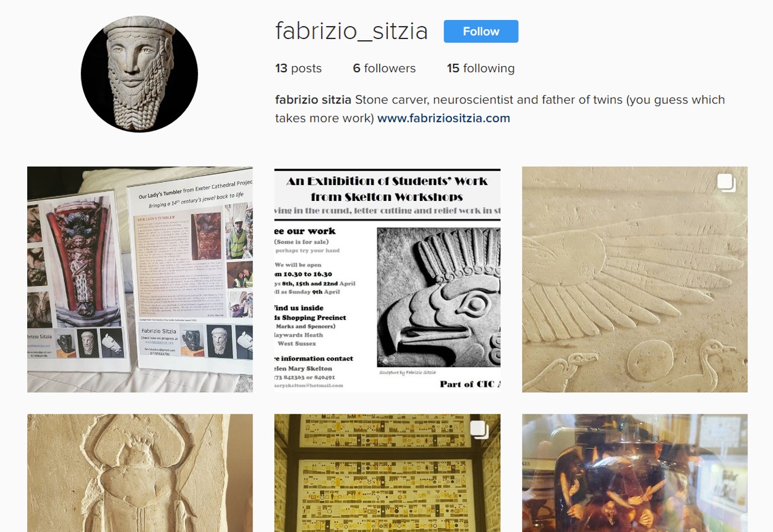This screenshot has width=773, height=532.
Task: Click the multi-photo icon on the wing carving post
Action: pyautogui.click(x=726, y=183)
